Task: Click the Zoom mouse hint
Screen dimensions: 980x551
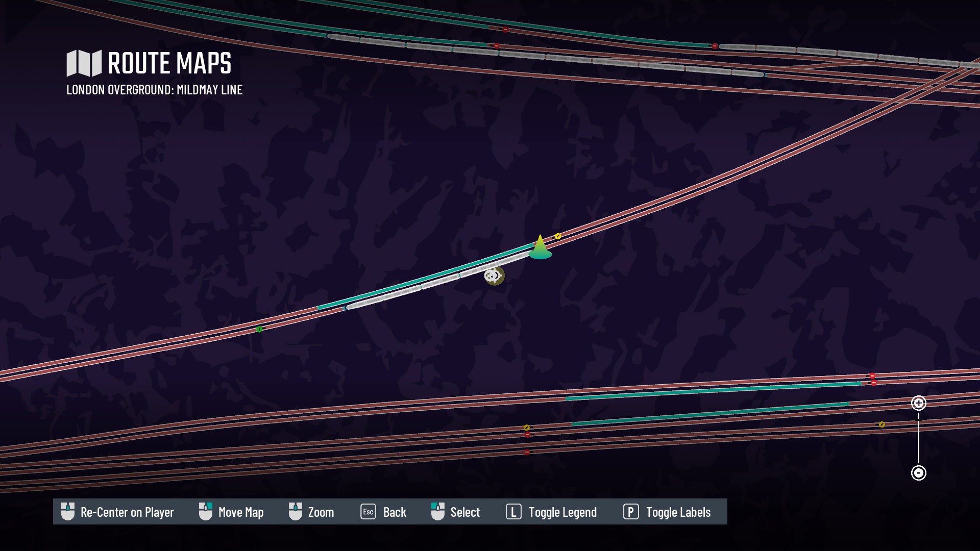Action: tap(311, 512)
